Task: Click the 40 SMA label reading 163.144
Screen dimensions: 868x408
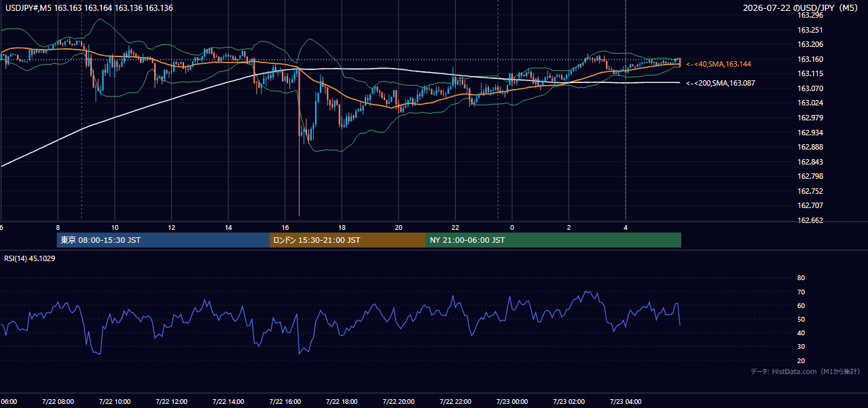Action: click(x=719, y=64)
